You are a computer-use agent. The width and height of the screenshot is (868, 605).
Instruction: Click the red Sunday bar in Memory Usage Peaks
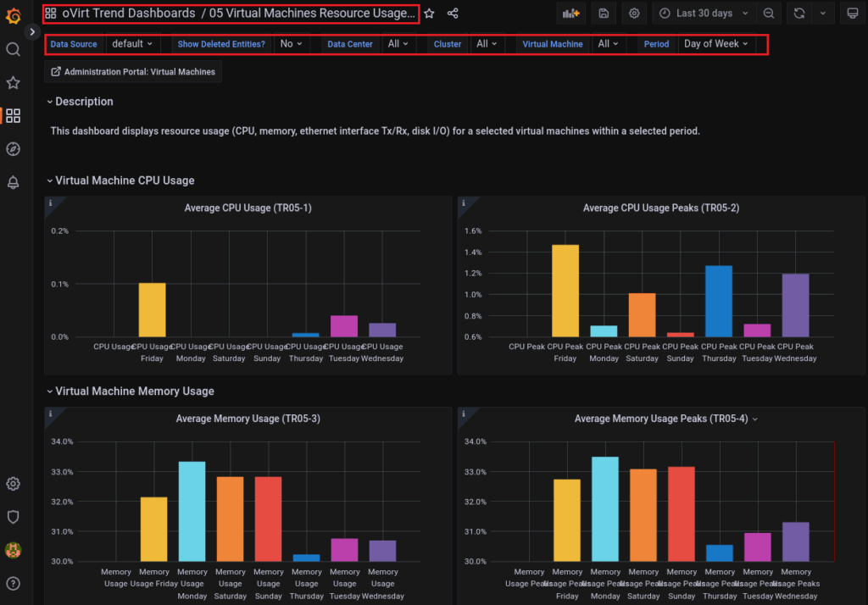pos(682,514)
